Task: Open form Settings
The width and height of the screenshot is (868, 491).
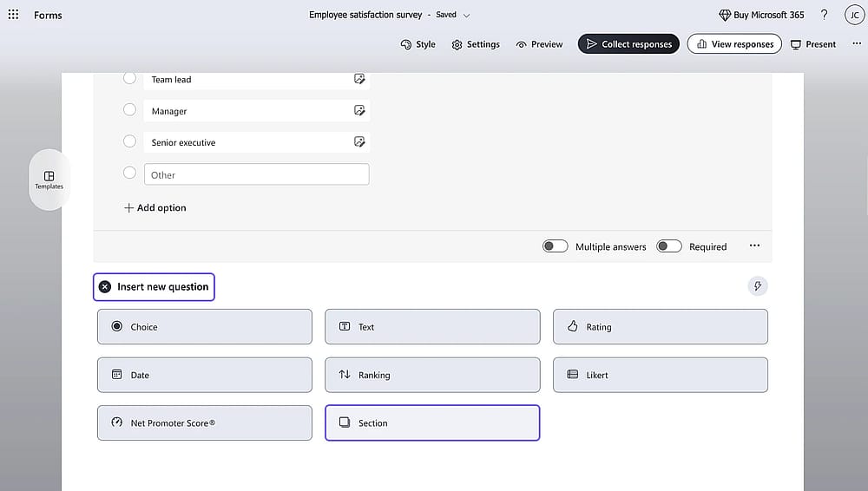Action: [x=476, y=44]
